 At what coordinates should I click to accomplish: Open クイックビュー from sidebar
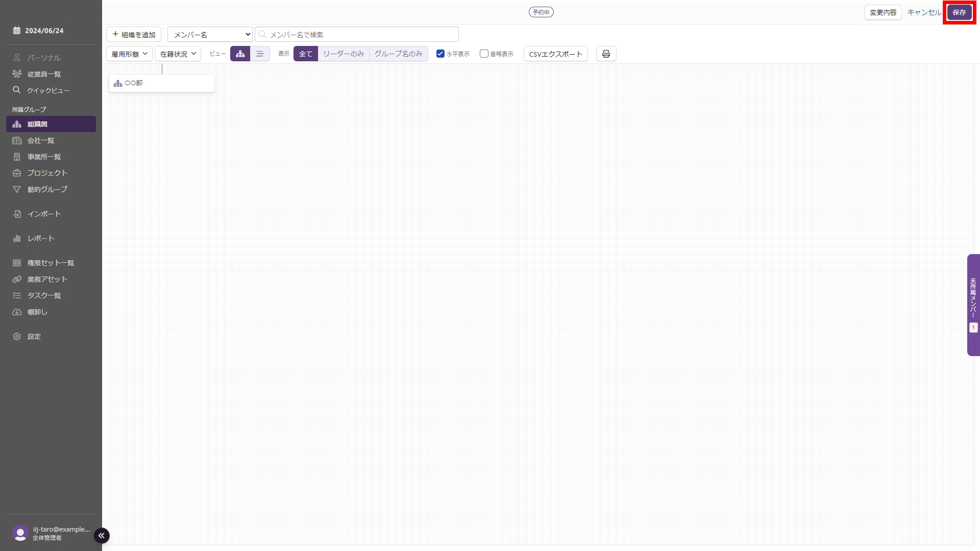click(51, 90)
